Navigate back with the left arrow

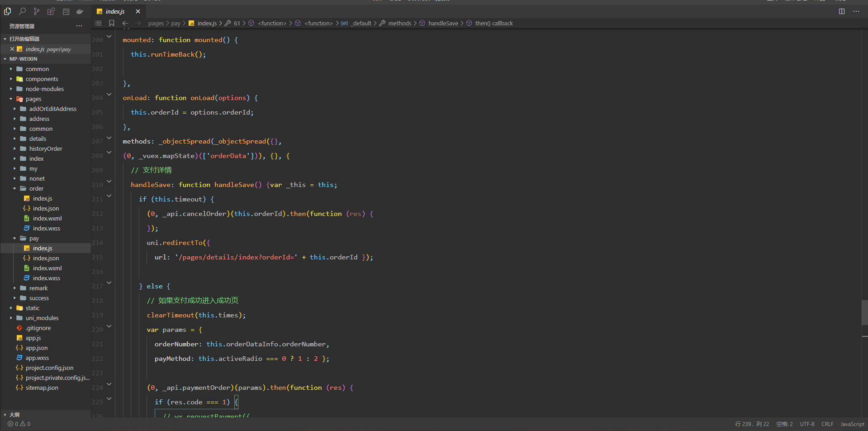pos(125,23)
